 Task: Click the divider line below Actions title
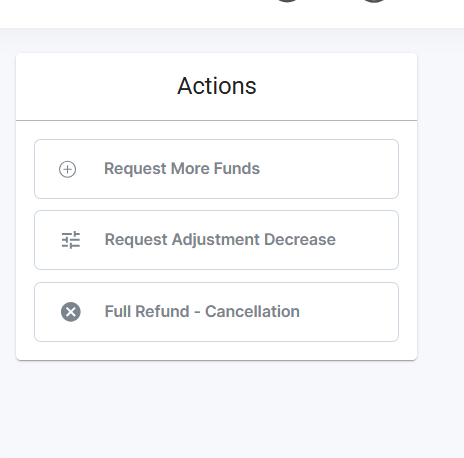(216, 120)
